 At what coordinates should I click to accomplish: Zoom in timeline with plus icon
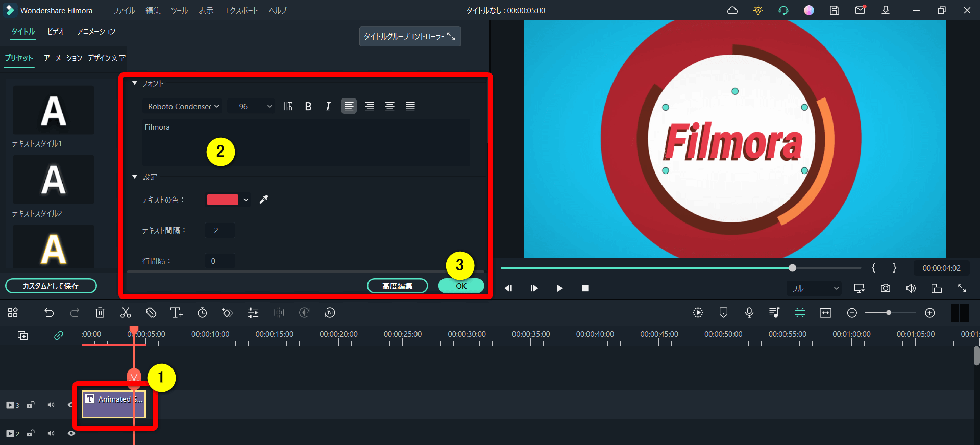click(930, 313)
